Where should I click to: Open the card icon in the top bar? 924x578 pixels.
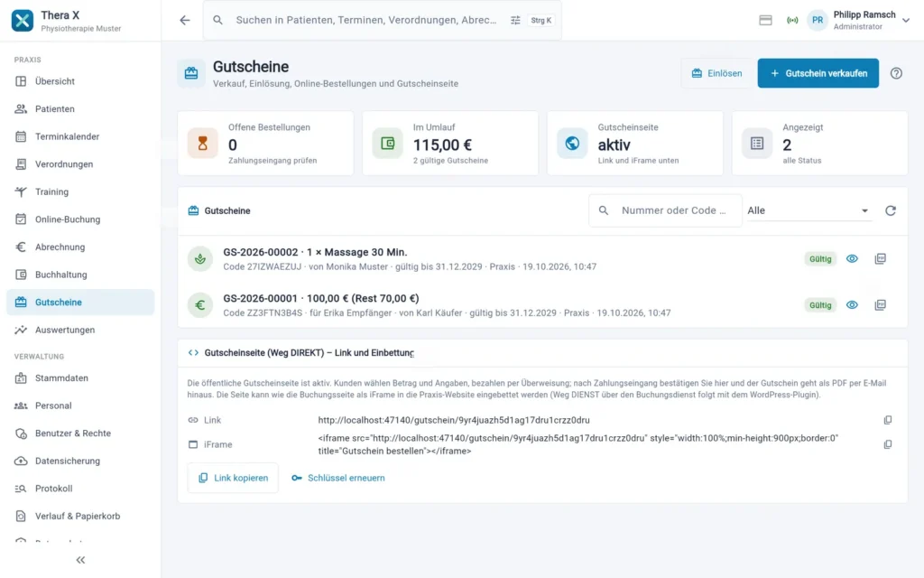(x=765, y=20)
